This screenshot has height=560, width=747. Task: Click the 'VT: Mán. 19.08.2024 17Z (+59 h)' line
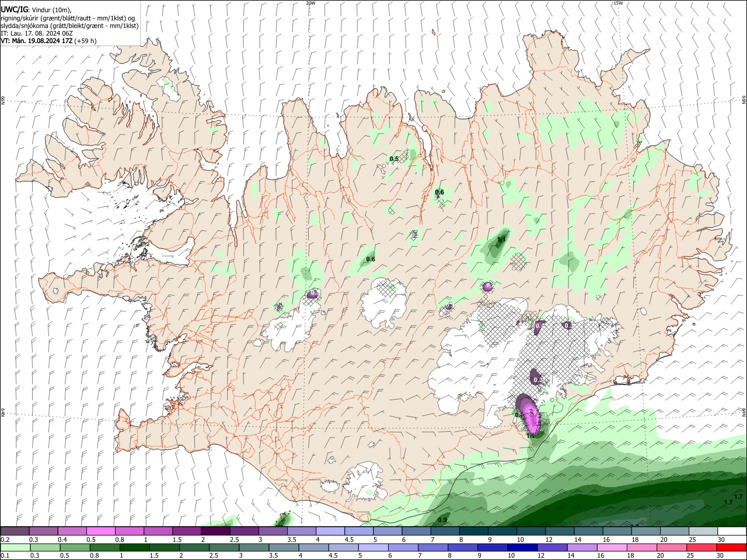coord(49,41)
